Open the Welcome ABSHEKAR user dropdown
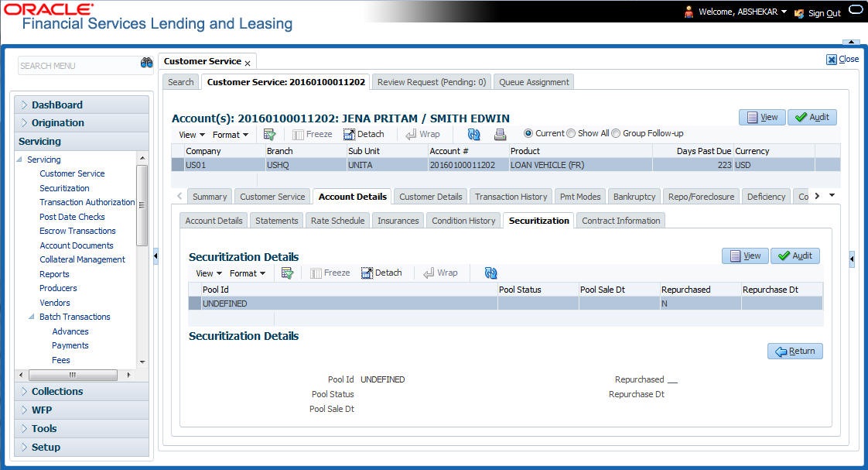868x470 pixels. [784, 12]
